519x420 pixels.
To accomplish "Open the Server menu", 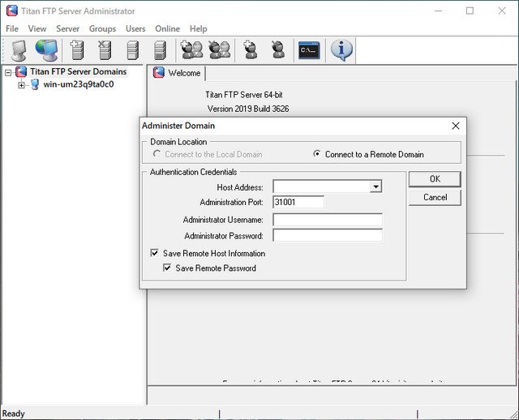I will [67, 29].
